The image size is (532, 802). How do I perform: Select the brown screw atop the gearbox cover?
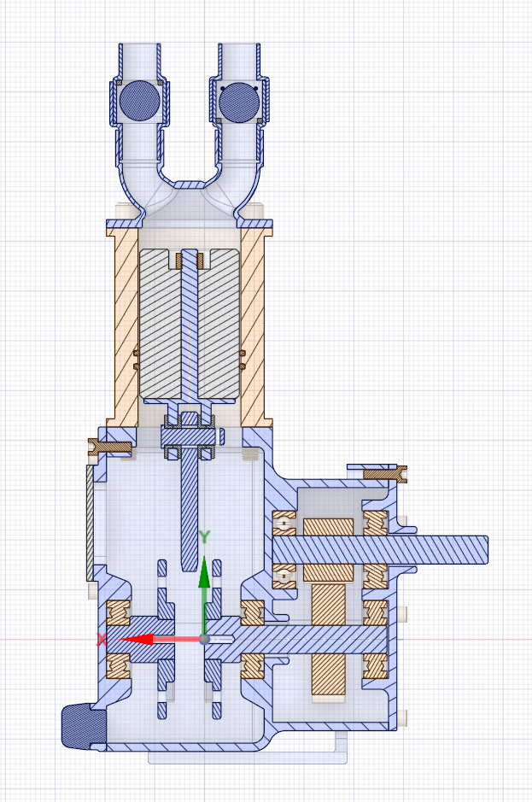(x=385, y=474)
